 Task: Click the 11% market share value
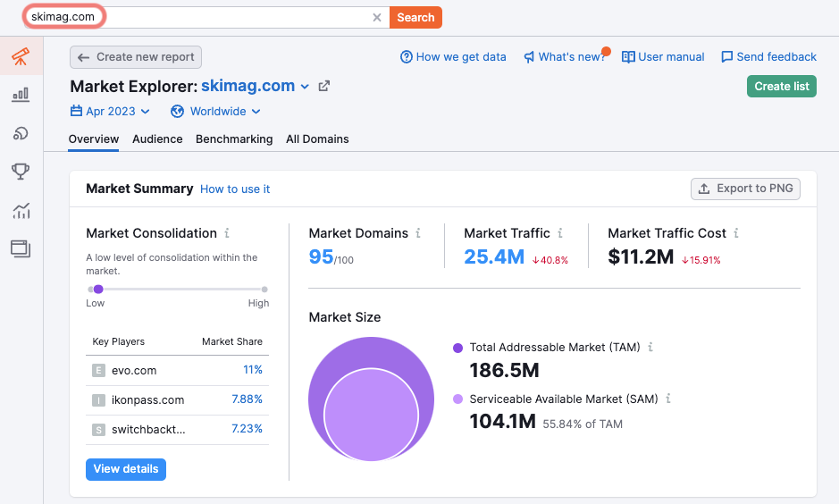253,370
